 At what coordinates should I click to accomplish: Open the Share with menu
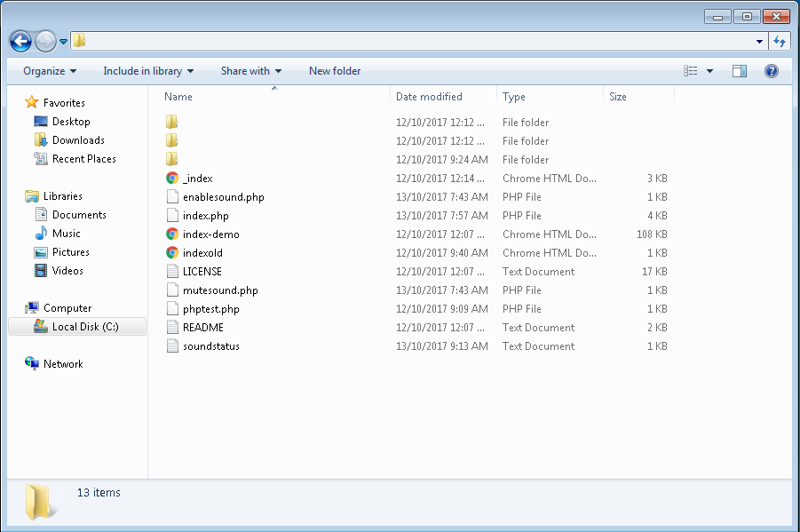coord(250,70)
